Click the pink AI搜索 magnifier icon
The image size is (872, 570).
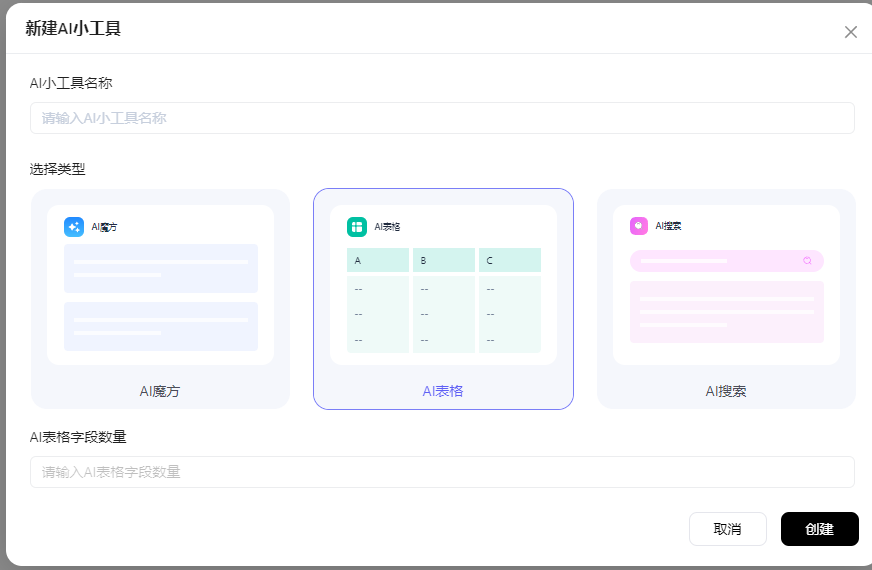[639, 226]
